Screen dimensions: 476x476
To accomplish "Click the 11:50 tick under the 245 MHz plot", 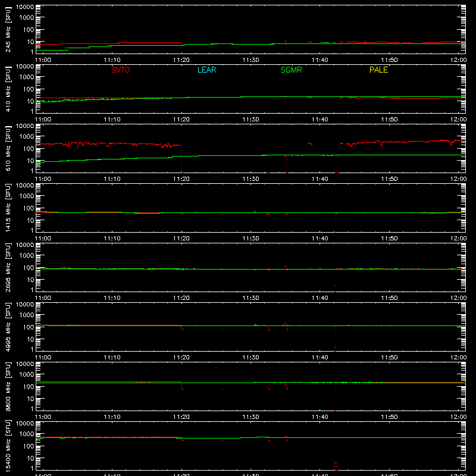I will [x=389, y=60].
